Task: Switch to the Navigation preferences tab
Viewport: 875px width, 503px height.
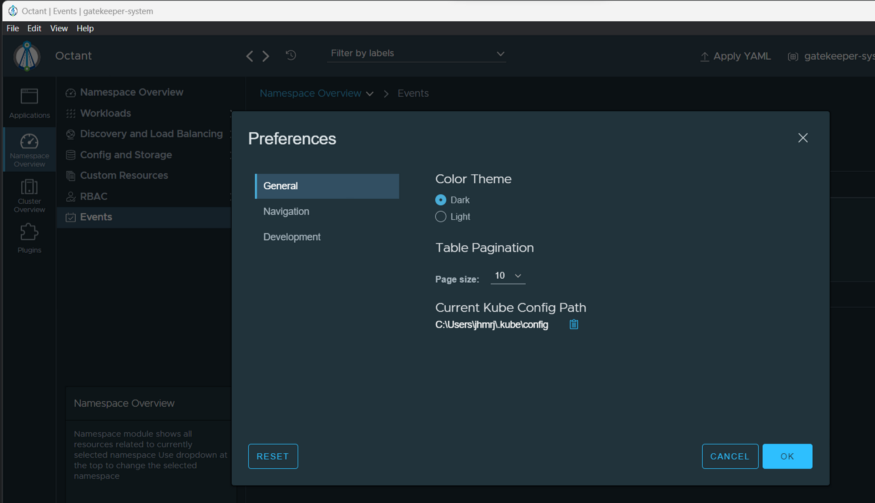Action: pyautogui.click(x=286, y=212)
